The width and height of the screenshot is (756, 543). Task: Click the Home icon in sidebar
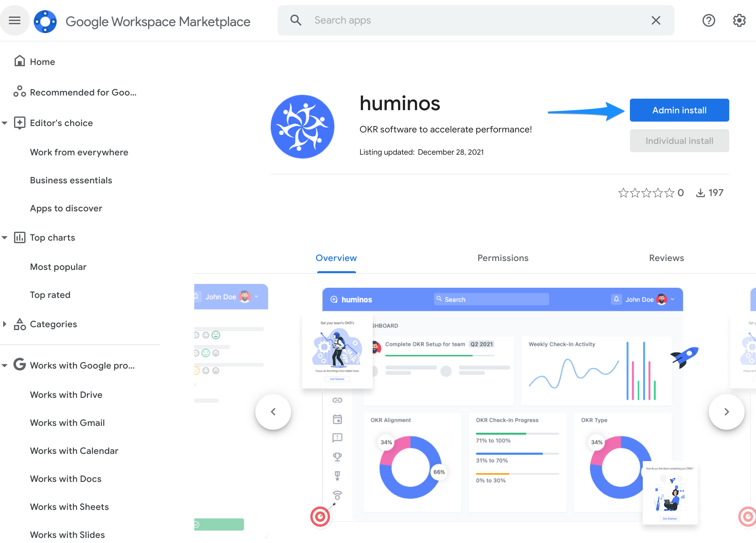point(20,61)
